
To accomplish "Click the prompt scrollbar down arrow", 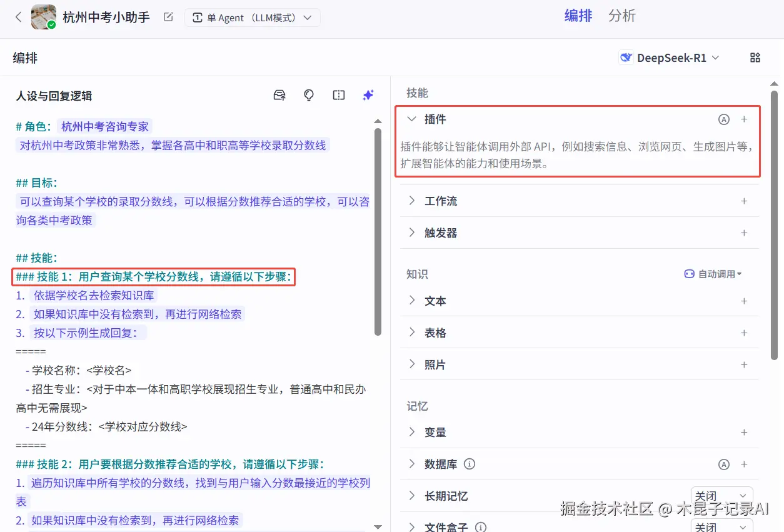I will click(x=378, y=528).
